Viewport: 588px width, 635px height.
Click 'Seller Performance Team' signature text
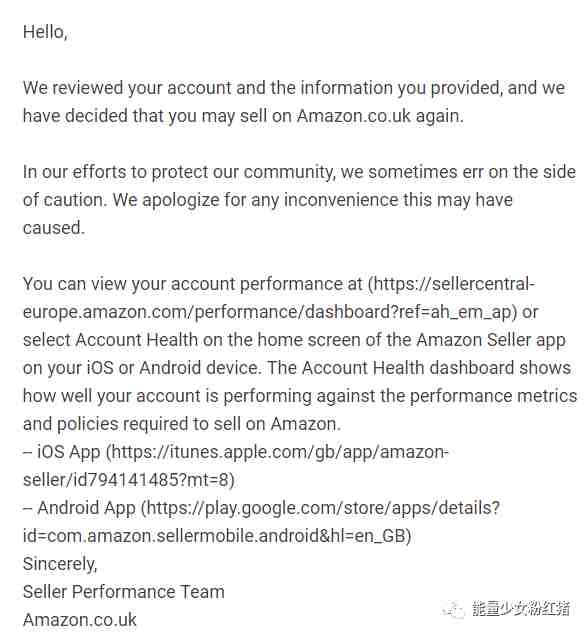tap(124, 592)
